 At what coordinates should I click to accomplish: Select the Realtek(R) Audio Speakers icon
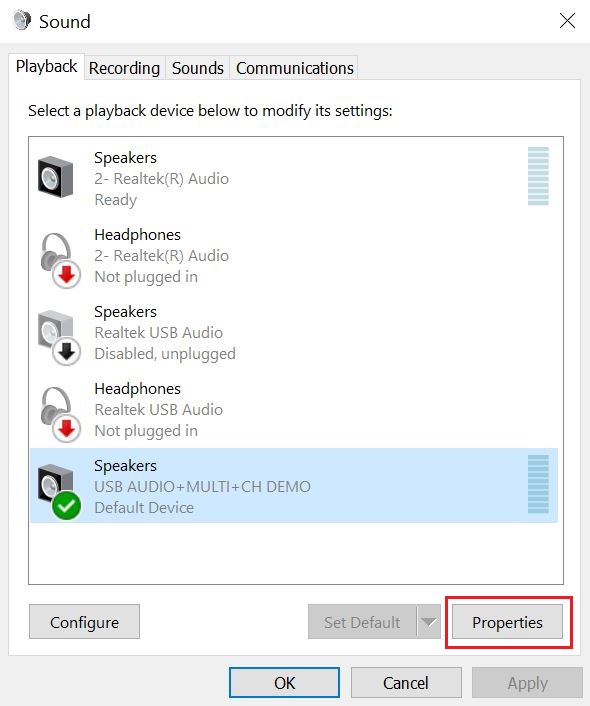click(55, 176)
